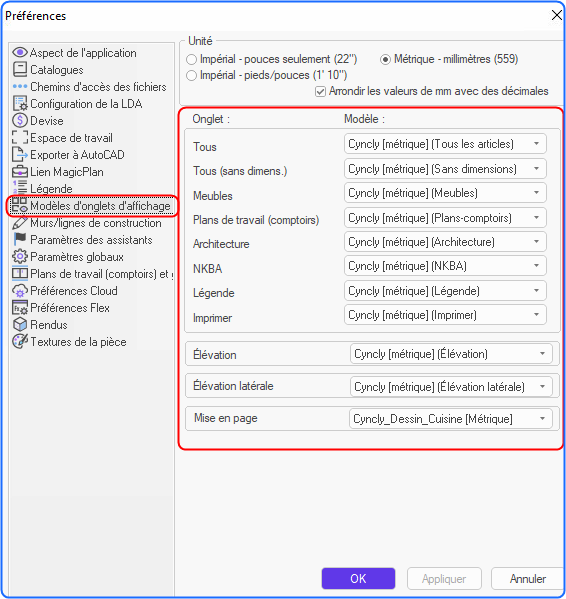
Task: Select Impérial - pouces seulement radio button
Action: (191, 60)
